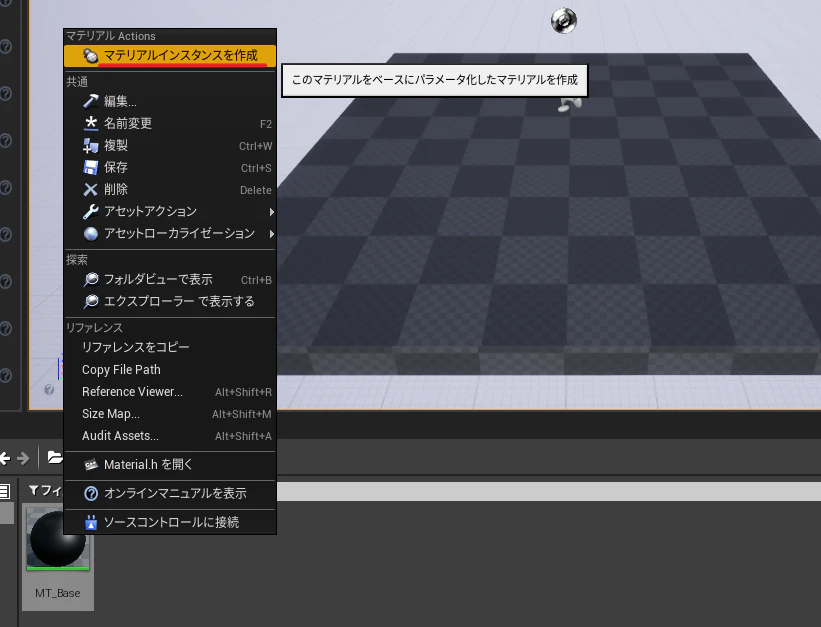Click the floppy disk icon beside 保存
This screenshot has height=627, width=821.
click(x=92, y=167)
